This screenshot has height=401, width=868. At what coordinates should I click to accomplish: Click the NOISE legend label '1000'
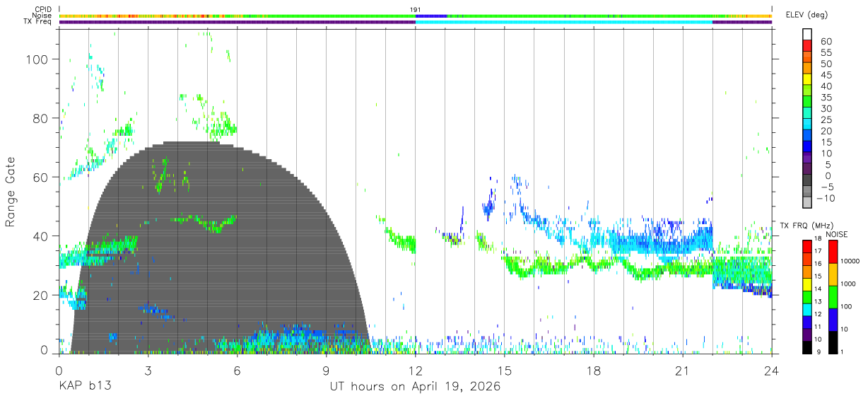point(847,284)
